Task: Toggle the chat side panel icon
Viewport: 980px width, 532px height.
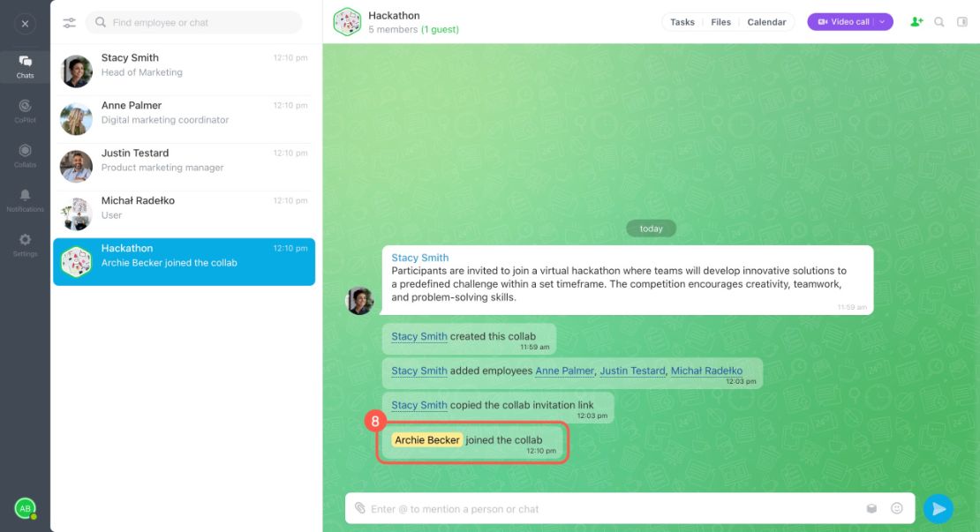Action: pyautogui.click(x=961, y=22)
